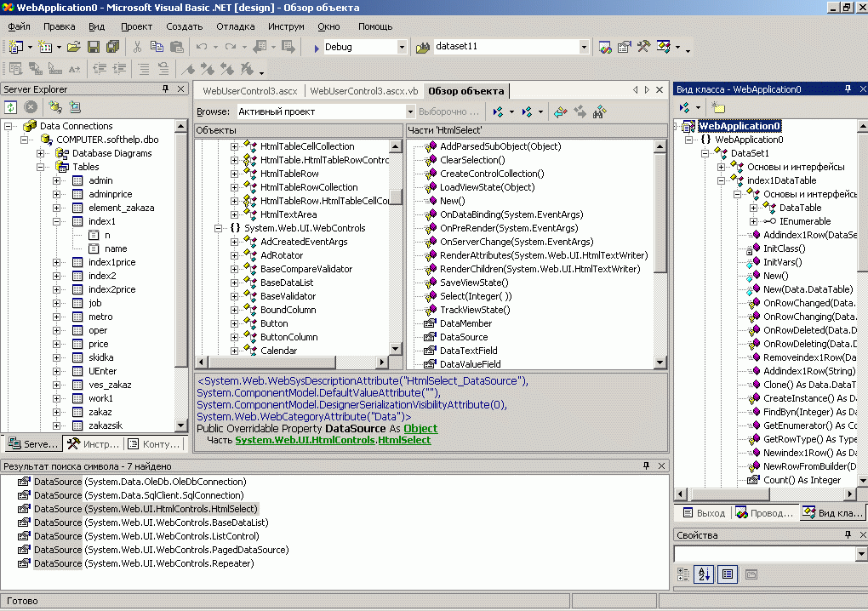Click Server Explorer scroll down arrow
This screenshot has height=611, width=868.
[180, 425]
